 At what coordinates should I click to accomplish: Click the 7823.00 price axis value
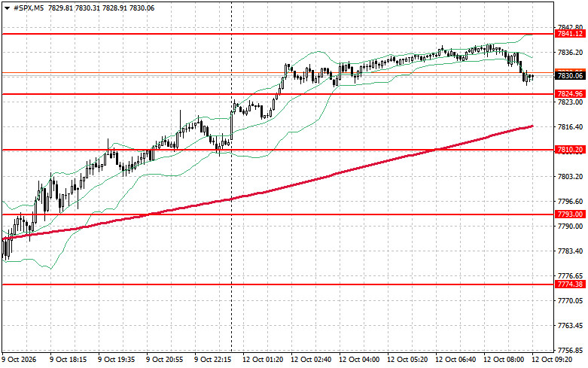570,102
